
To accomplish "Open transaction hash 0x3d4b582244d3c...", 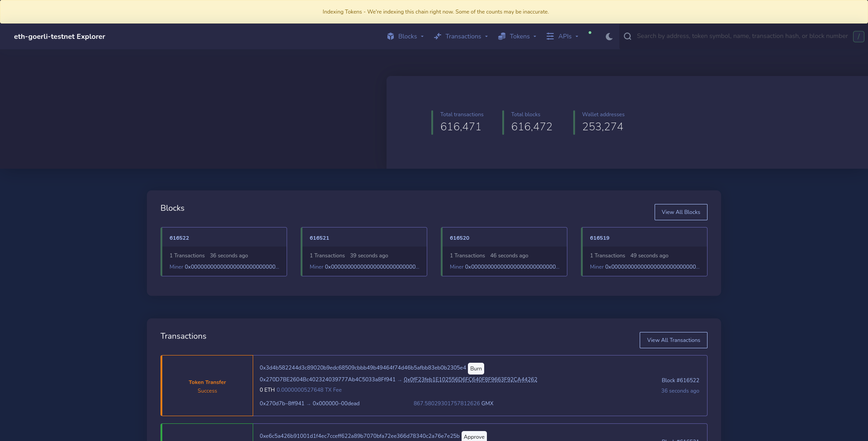I will tap(363, 368).
